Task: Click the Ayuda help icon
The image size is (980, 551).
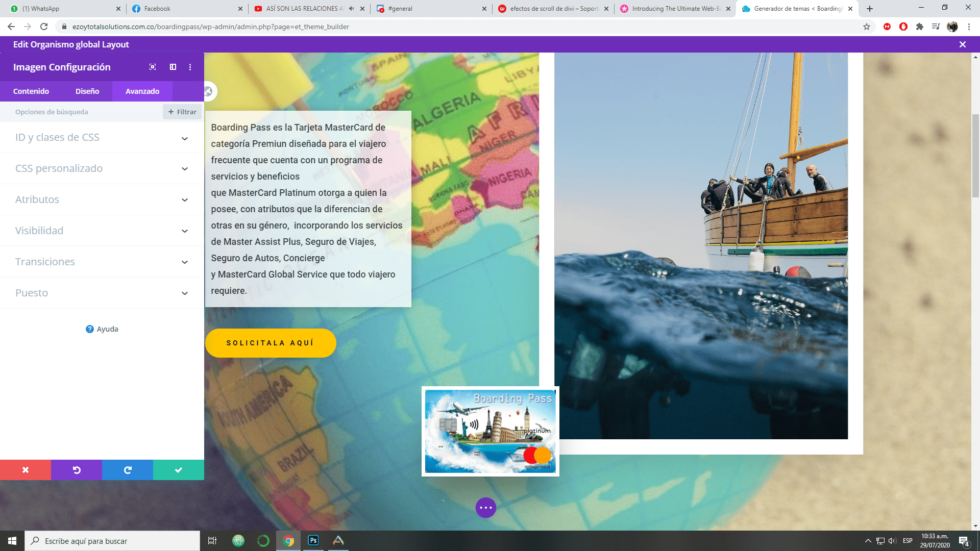Action: click(90, 329)
